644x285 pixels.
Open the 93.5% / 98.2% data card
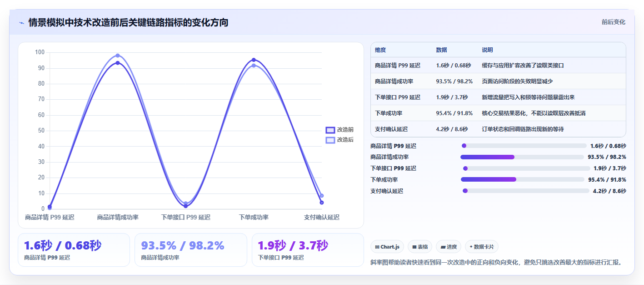(191, 250)
